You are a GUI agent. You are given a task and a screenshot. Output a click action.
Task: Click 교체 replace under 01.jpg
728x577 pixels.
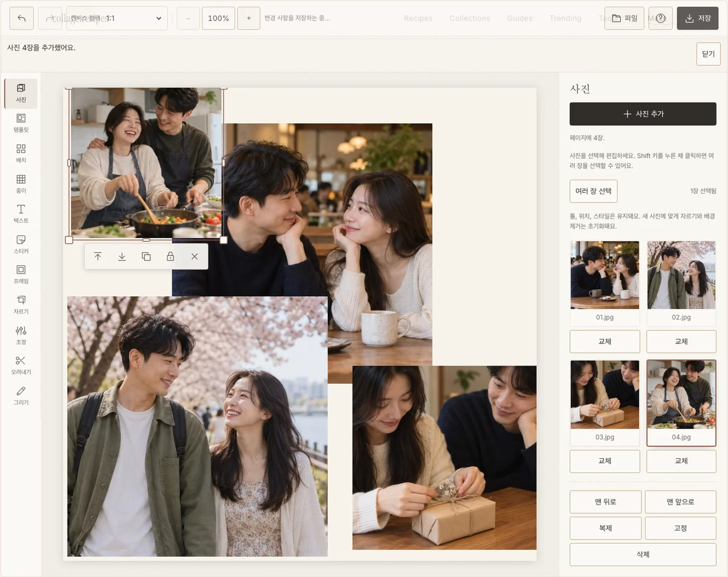[x=605, y=342]
